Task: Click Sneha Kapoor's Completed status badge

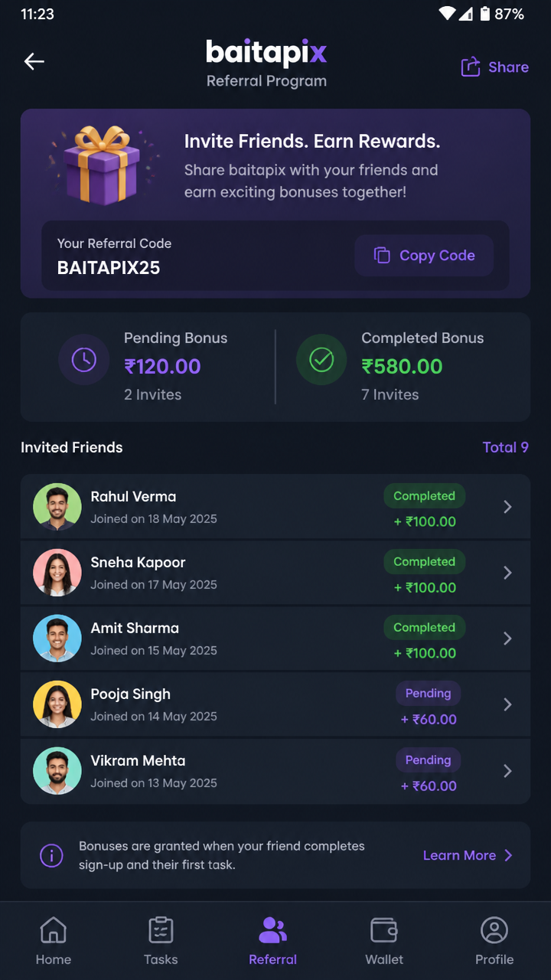Action: point(424,562)
